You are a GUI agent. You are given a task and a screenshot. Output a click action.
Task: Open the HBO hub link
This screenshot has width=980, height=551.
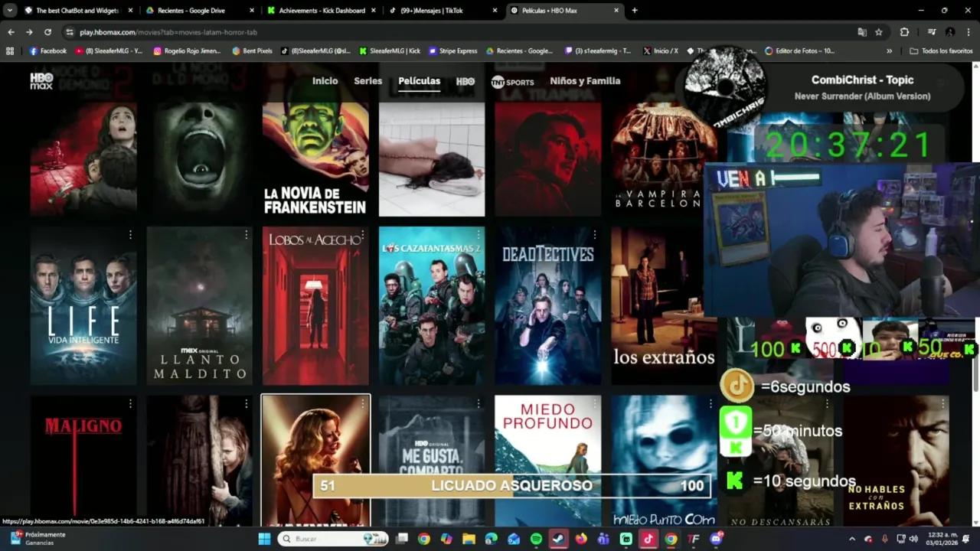point(465,81)
